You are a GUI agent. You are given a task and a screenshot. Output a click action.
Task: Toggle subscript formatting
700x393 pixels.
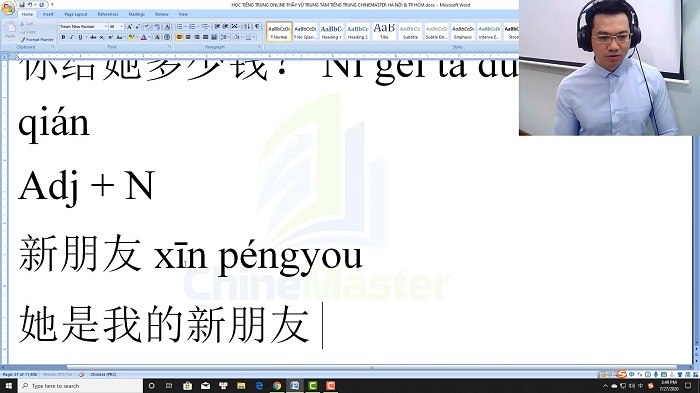point(102,37)
